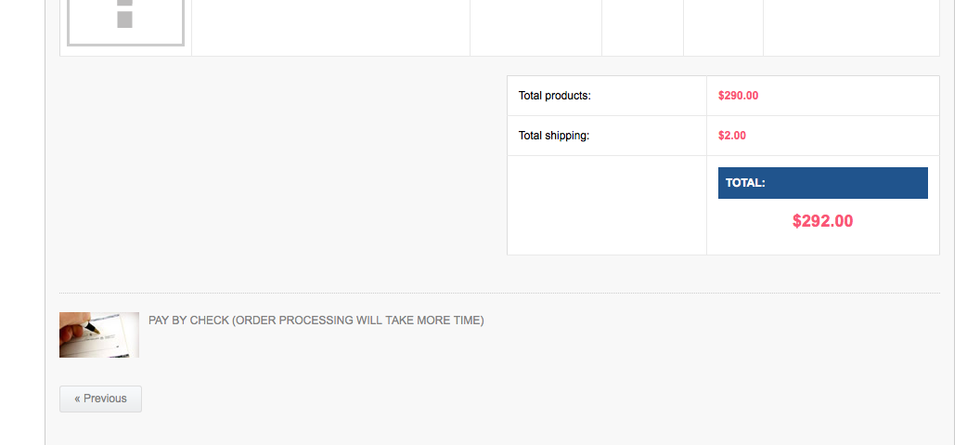Click the word Previous on the button
This screenshot has width=980, height=445.
click(x=105, y=399)
